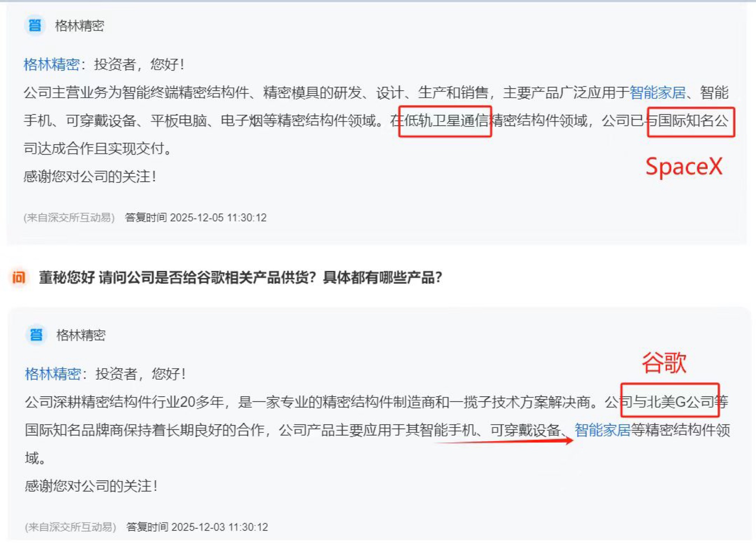
Task: Click the gray 格林精密 header of second reply
Action: [x=81, y=335]
